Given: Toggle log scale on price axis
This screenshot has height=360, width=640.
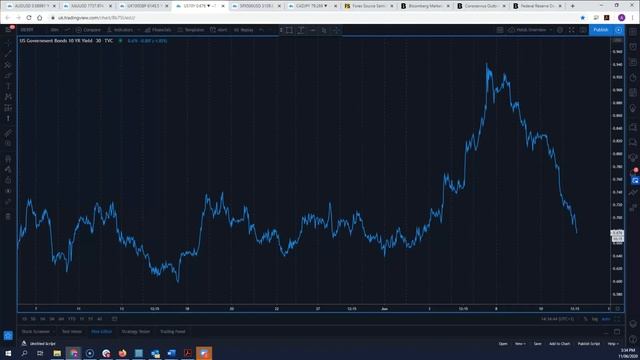Looking at the screenshot, I should pos(595,319).
